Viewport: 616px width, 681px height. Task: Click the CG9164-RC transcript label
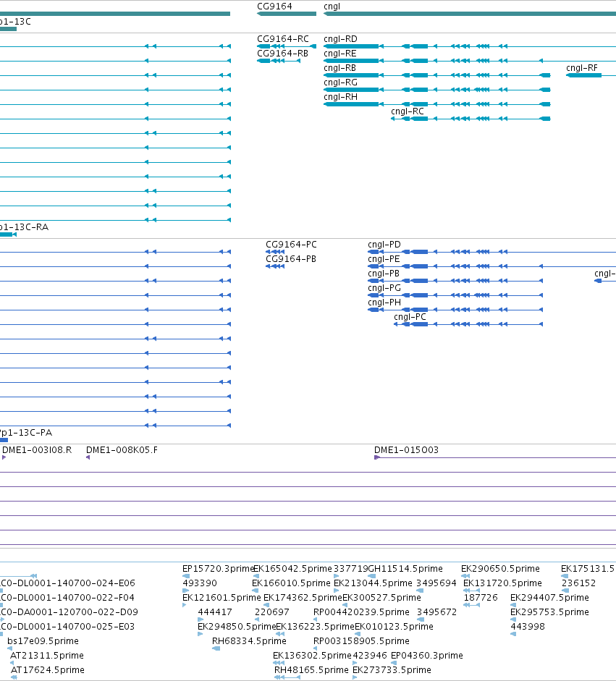point(283,38)
